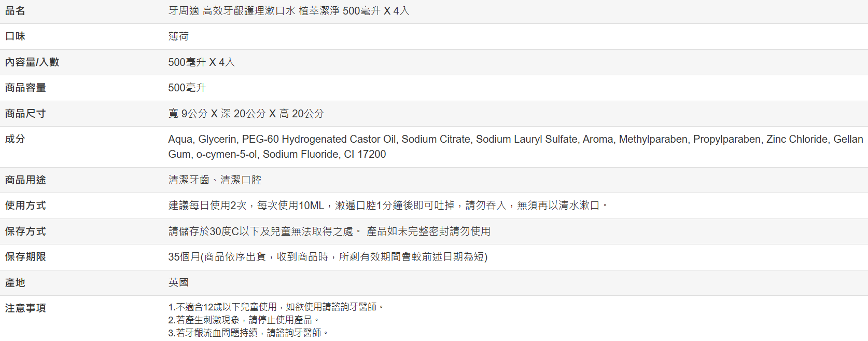Click the 商品容量 row label

coord(25,88)
